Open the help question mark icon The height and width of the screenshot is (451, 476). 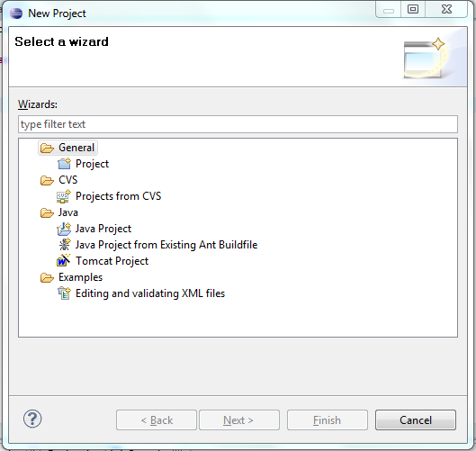pyautogui.click(x=32, y=419)
